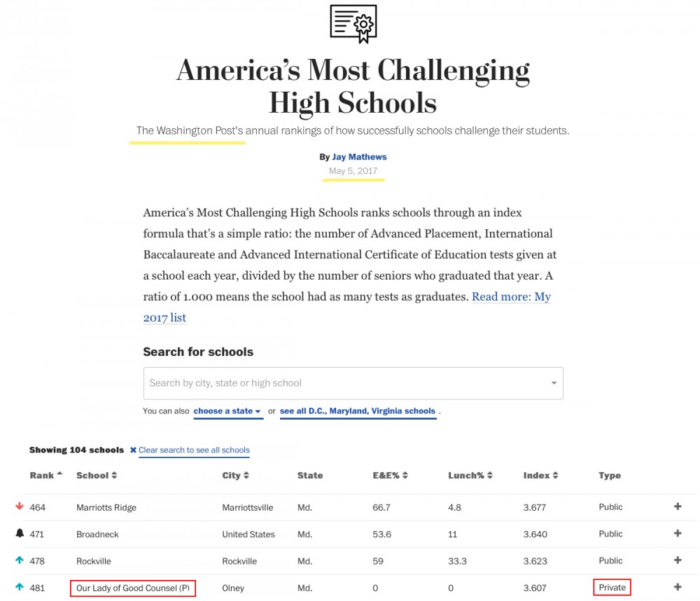Click the red down arrow beside rank 464
The width and height of the screenshot is (700, 601).
pyautogui.click(x=19, y=506)
